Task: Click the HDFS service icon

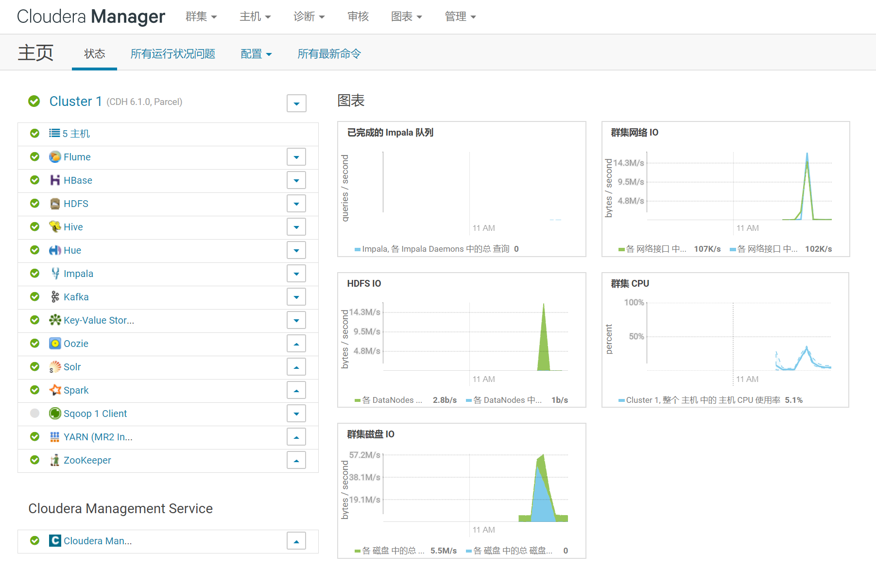Action: click(x=55, y=204)
